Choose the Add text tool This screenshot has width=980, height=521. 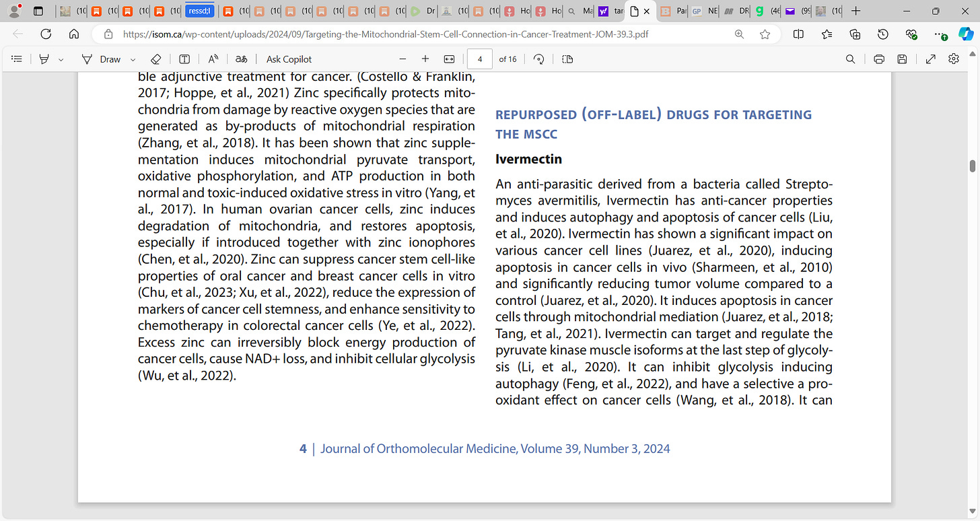tap(184, 59)
